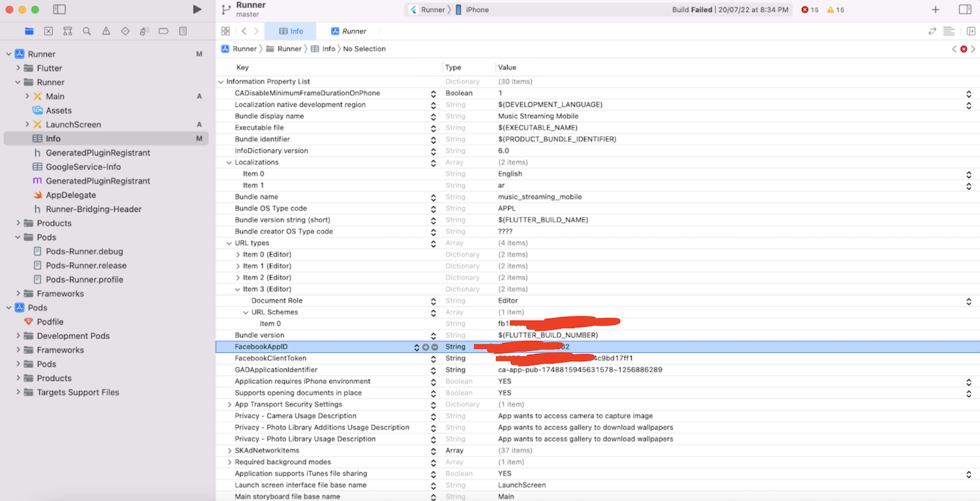Click the GADApplicationIdentifier value field
This screenshot has height=501, width=980.
[x=580, y=370]
